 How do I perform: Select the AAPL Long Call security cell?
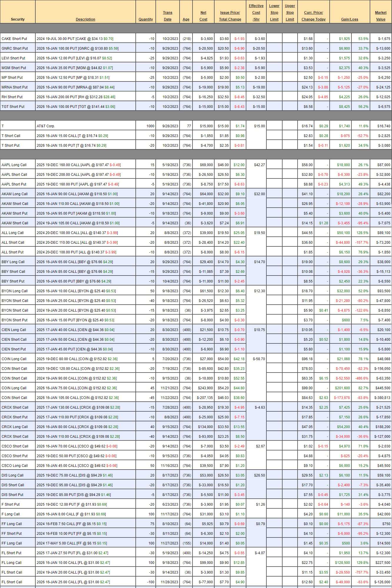[x=14, y=165]
